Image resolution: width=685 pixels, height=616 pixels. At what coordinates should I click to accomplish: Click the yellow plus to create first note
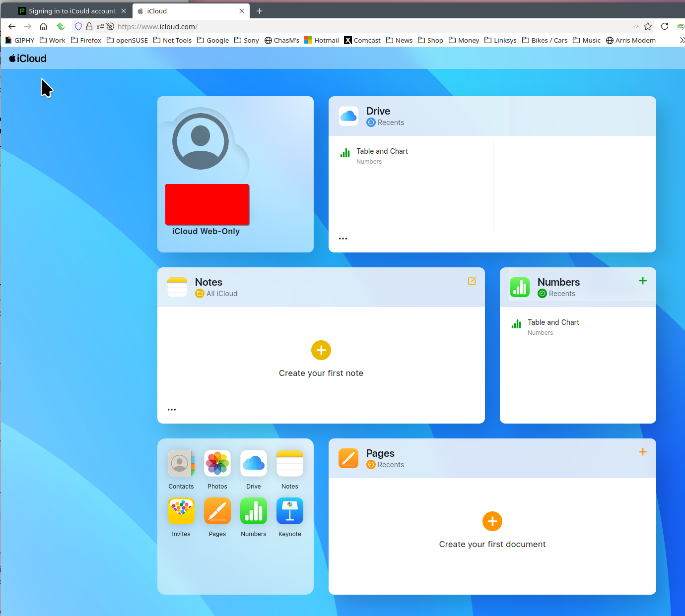click(x=321, y=350)
